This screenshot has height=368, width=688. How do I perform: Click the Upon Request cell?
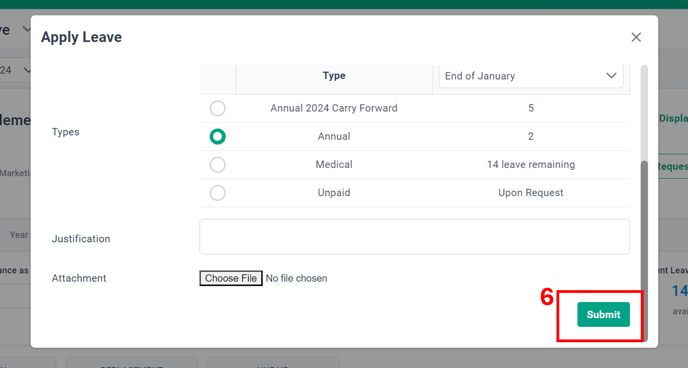pos(531,193)
